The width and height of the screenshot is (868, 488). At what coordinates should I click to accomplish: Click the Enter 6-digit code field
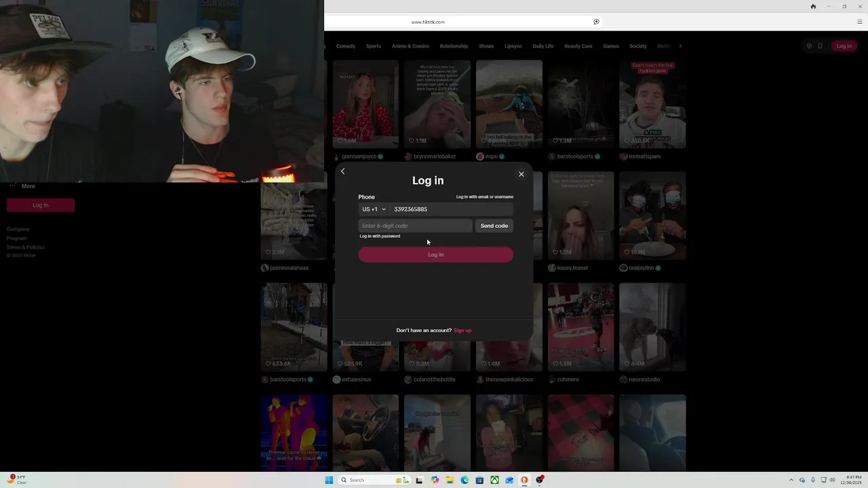coord(415,226)
